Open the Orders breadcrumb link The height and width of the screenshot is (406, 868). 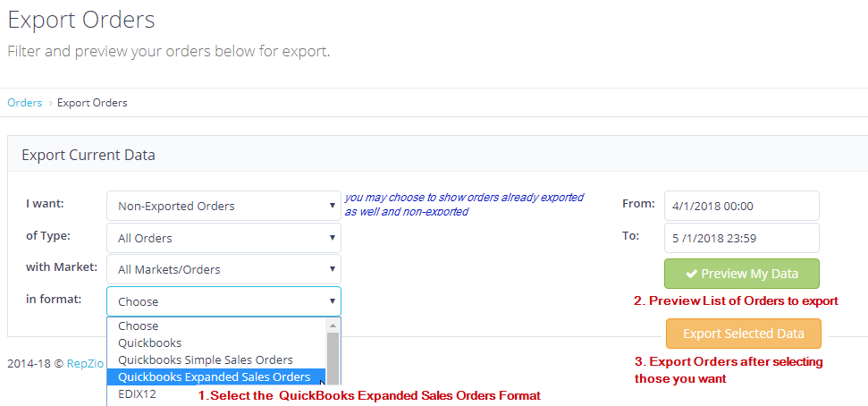click(25, 103)
